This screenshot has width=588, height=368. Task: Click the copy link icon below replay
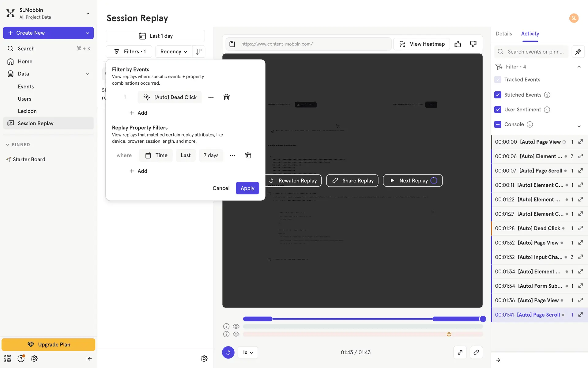coord(476,352)
